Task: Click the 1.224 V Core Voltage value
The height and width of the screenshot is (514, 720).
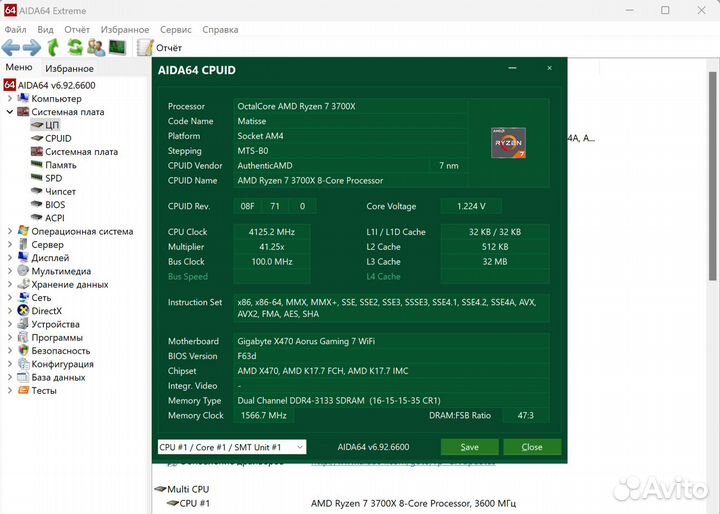Action: [x=471, y=206]
